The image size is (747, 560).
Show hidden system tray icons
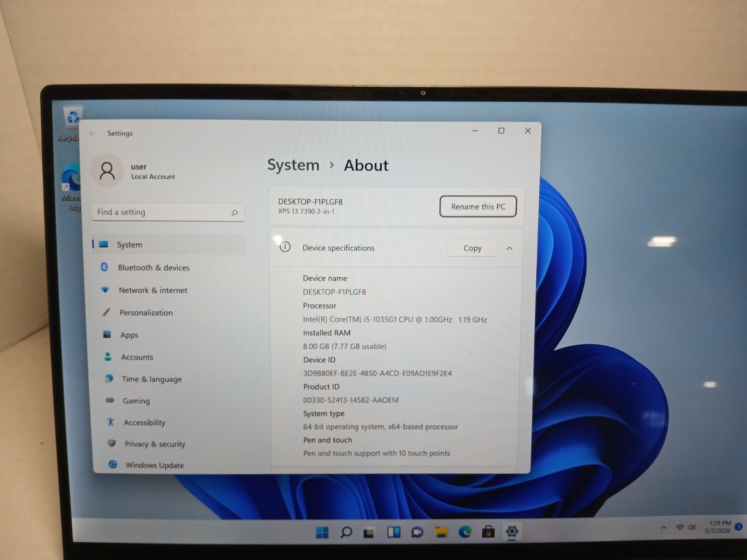point(663,528)
